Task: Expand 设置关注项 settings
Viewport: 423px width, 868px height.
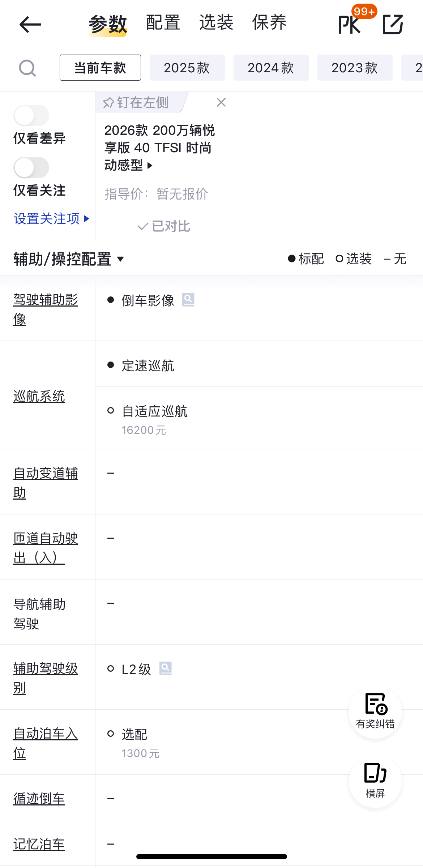Action: (x=51, y=219)
